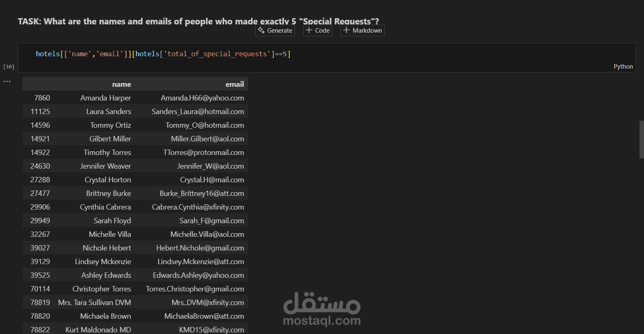Add a new Markdown cell

click(x=362, y=30)
